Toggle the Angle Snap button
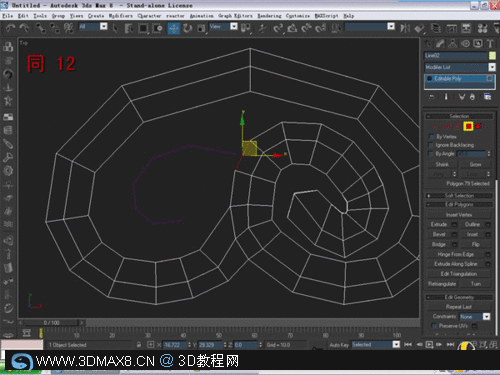 (x=292, y=28)
